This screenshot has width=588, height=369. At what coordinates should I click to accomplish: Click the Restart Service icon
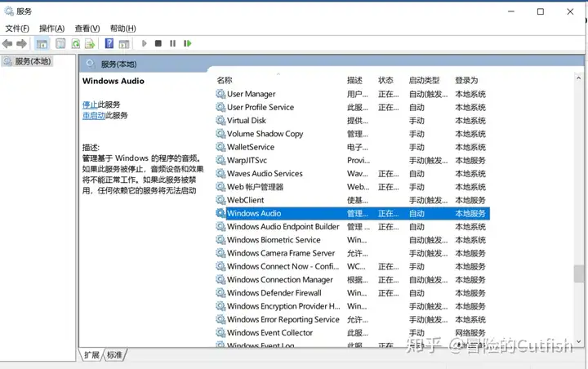pyautogui.click(x=188, y=43)
